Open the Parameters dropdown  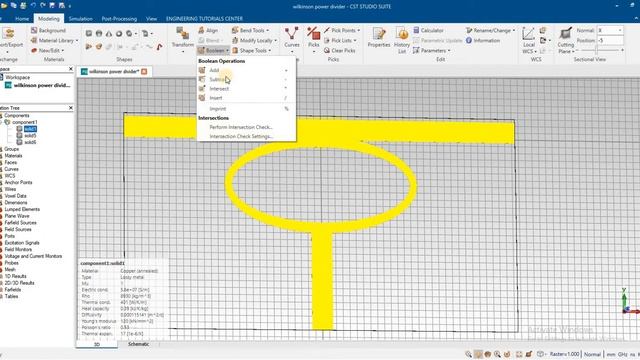pos(431,51)
